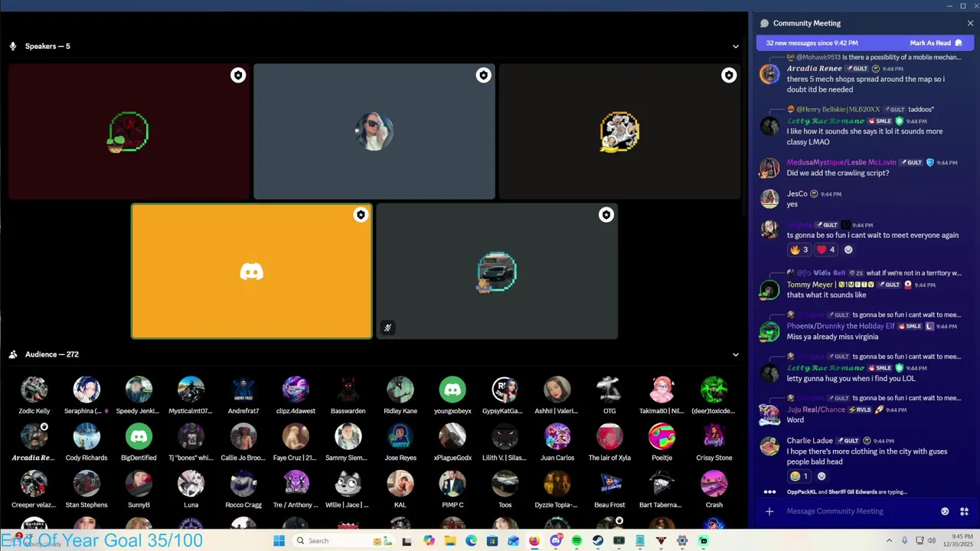Open Speedy Jenki audience member avatar
The image size is (980, 551).
[139, 390]
